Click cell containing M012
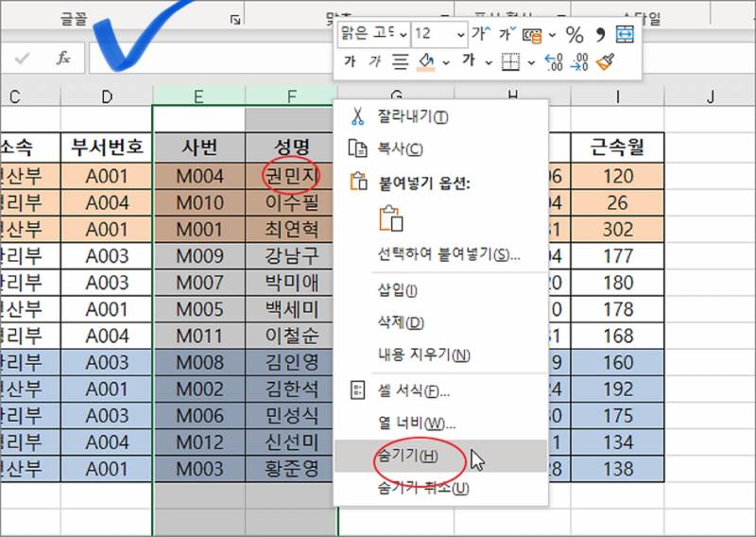The height and width of the screenshot is (537, 756). coord(199,442)
